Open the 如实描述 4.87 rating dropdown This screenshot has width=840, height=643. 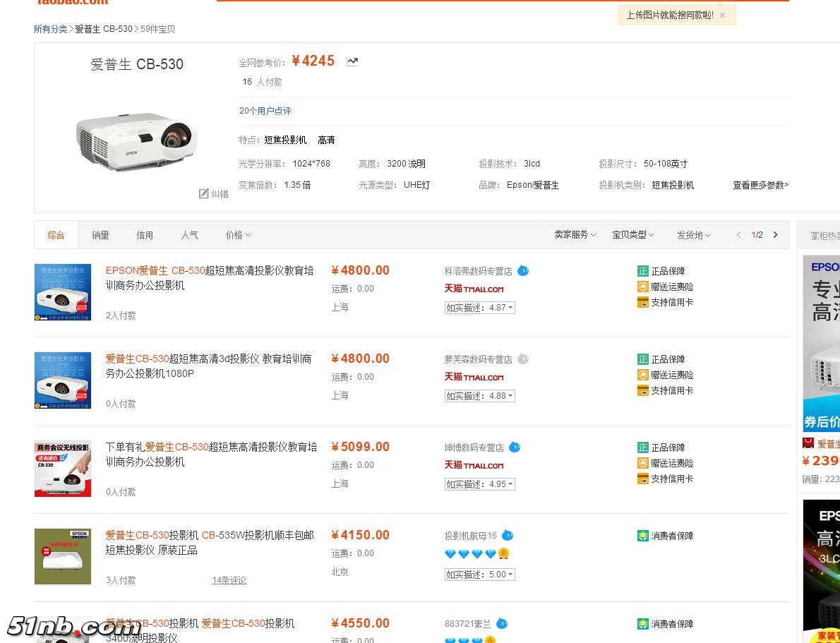pyautogui.click(x=480, y=308)
